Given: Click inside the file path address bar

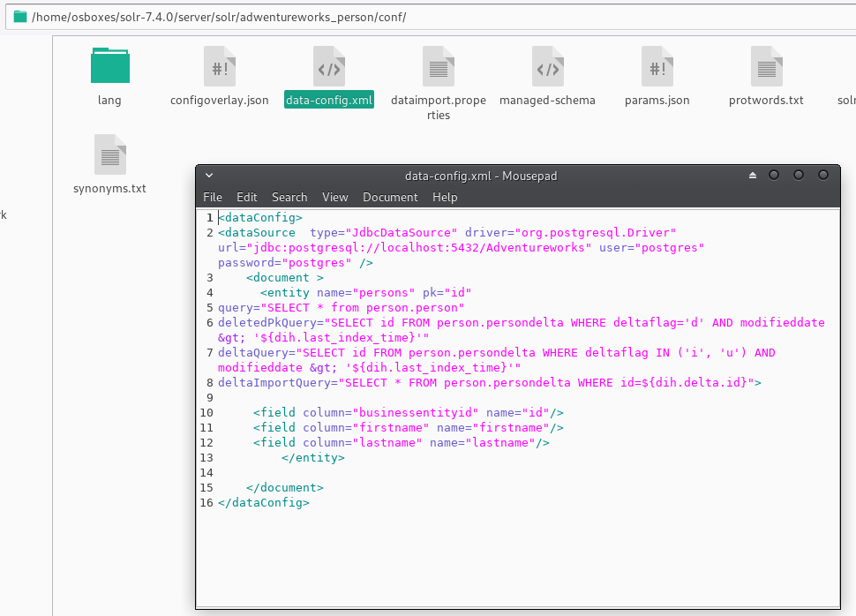Looking at the screenshot, I should (353, 16).
